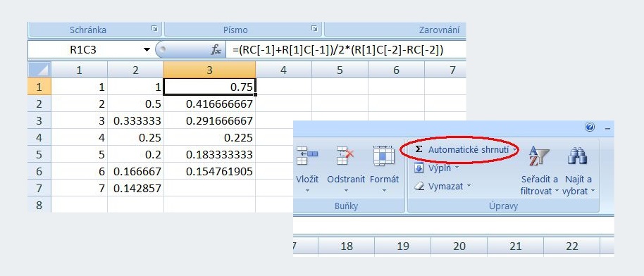Click into the formula bar text
The height and width of the screenshot is (276, 644).
click(x=338, y=50)
